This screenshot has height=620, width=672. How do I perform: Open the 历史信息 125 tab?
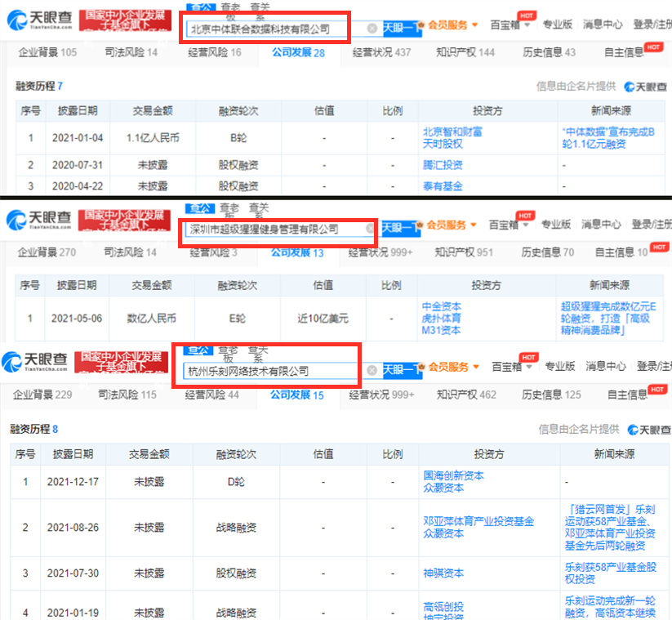[x=551, y=395]
